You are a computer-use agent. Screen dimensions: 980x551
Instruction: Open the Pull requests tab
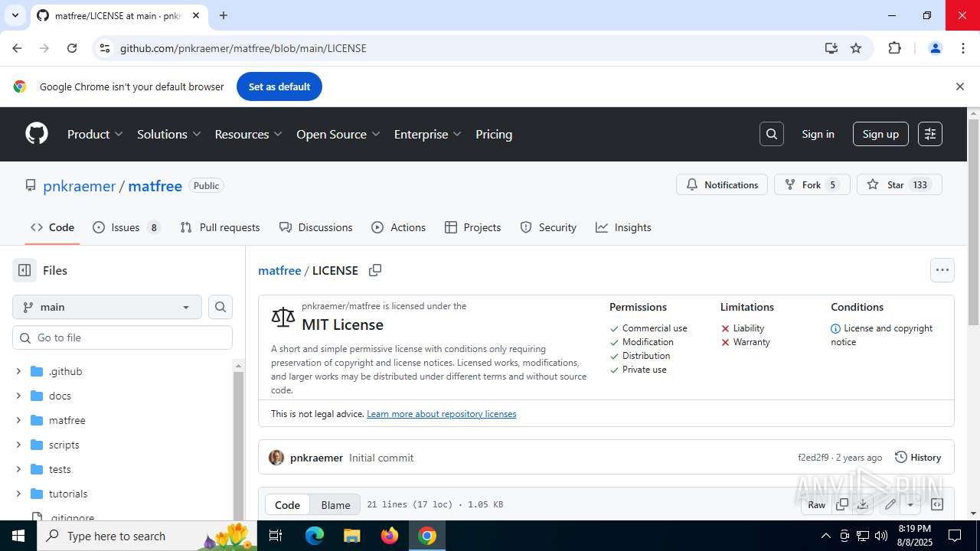click(220, 227)
